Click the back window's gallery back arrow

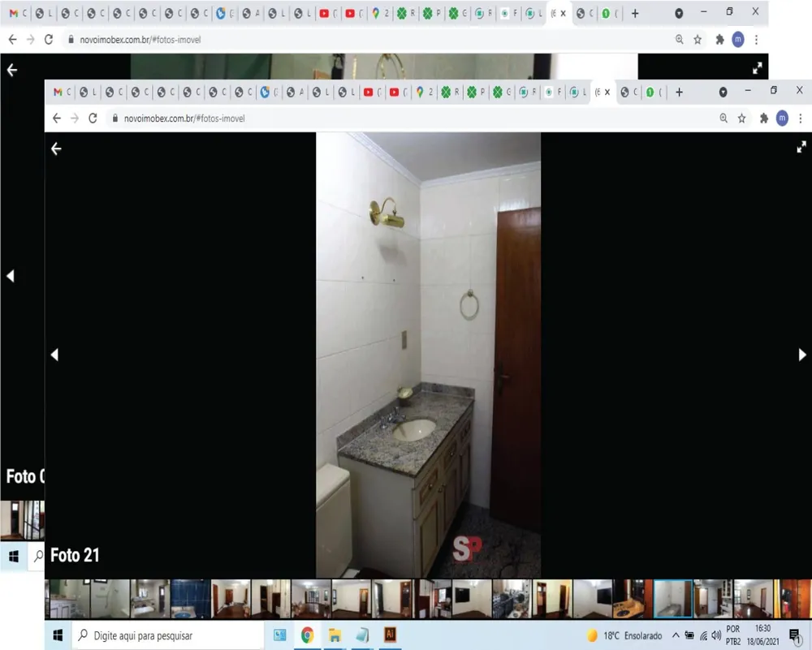12,70
